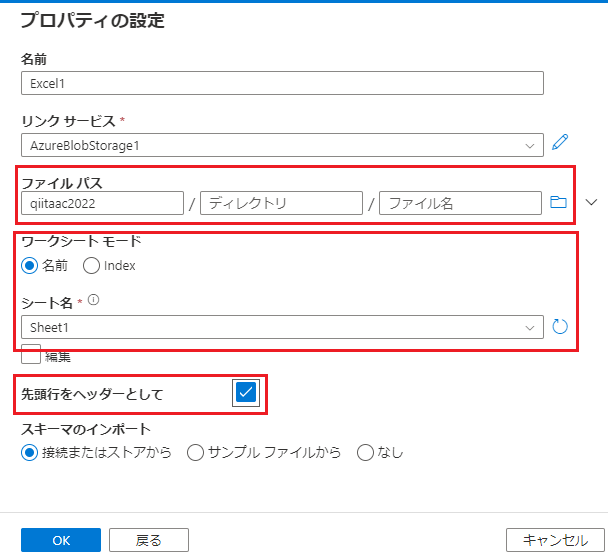The height and width of the screenshot is (557, 608).
Task: Select 接続またはストアから schema import option
Action: tap(29, 453)
